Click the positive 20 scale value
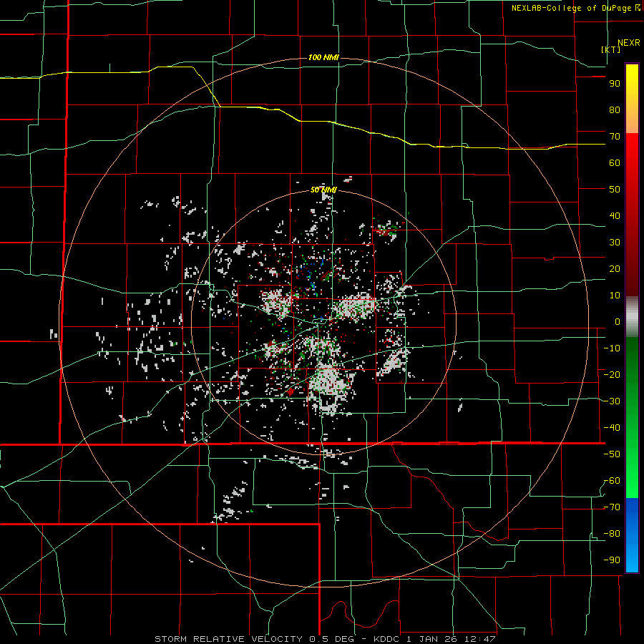 (615, 269)
